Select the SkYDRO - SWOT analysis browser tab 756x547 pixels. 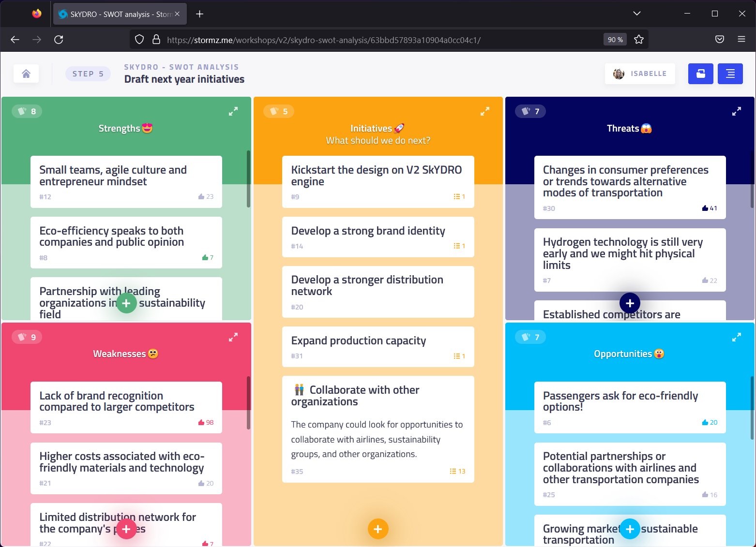tap(119, 14)
